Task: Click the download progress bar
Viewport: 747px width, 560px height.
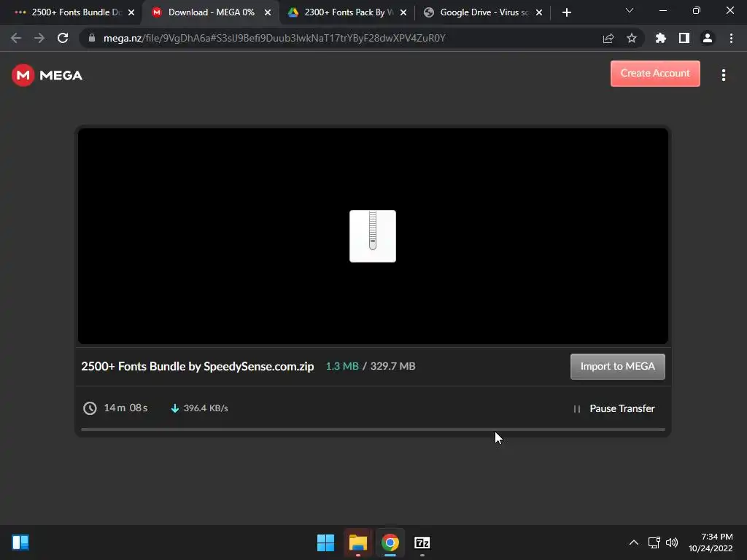Action: (x=373, y=429)
